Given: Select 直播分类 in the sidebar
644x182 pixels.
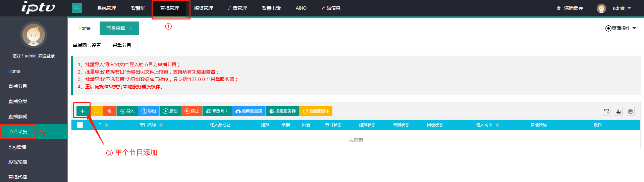Looking at the screenshot, I should 18,101.
